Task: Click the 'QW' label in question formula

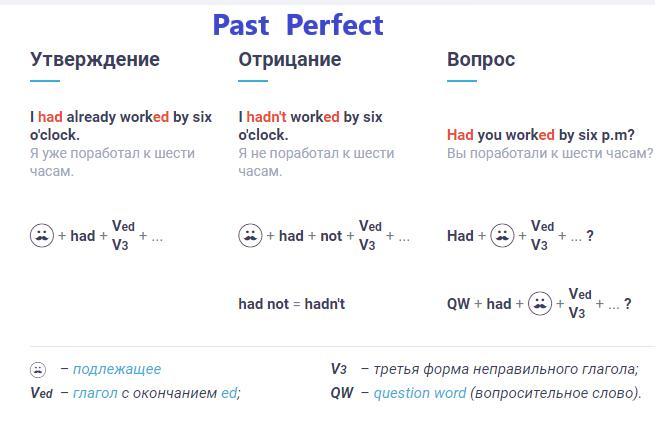Action: click(459, 304)
